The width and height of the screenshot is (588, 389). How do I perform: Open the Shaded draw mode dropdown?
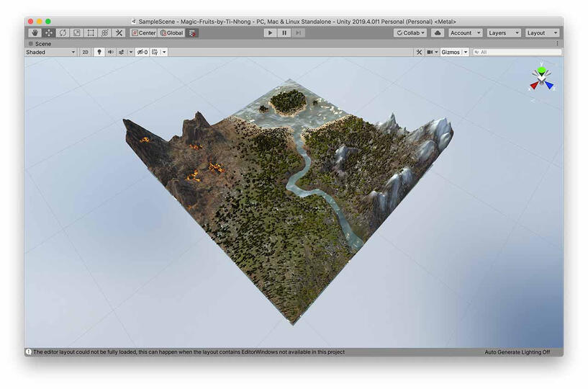tap(50, 53)
